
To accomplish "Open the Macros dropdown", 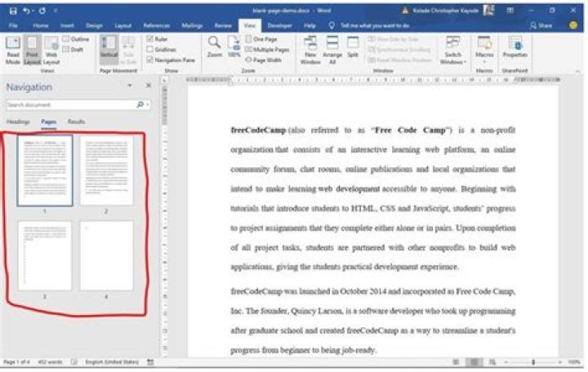I will (484, 51).
